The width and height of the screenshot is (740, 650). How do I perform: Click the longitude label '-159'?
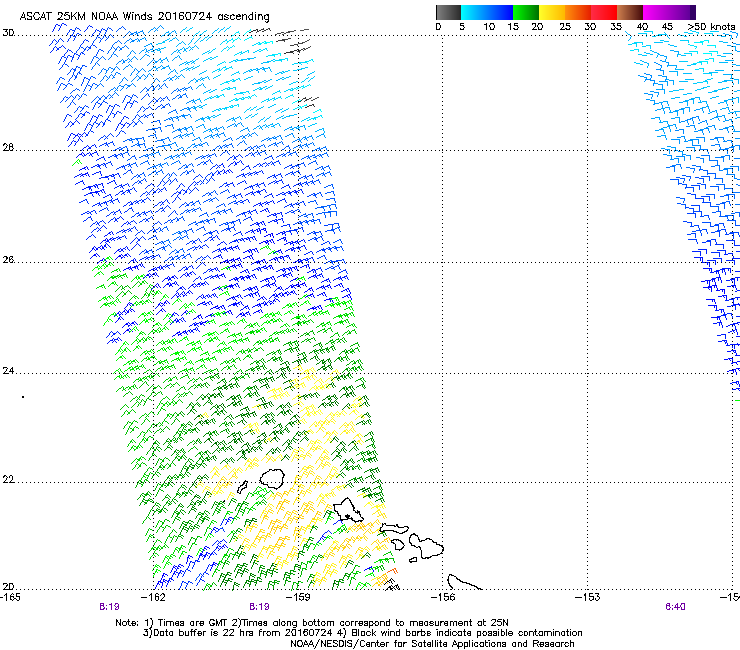point(298,597)
